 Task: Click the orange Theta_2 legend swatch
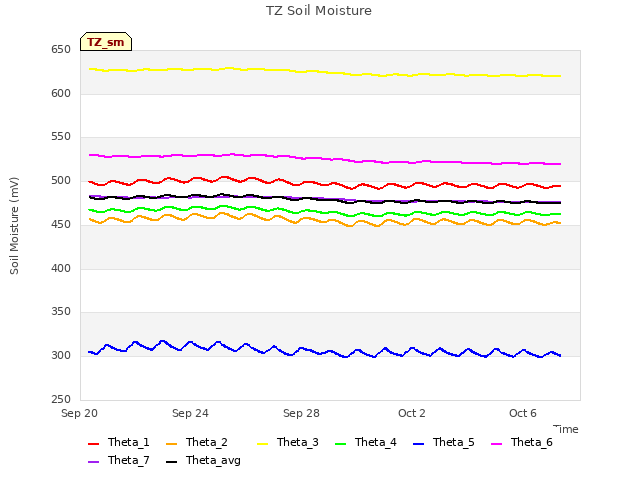pos(171,444)
